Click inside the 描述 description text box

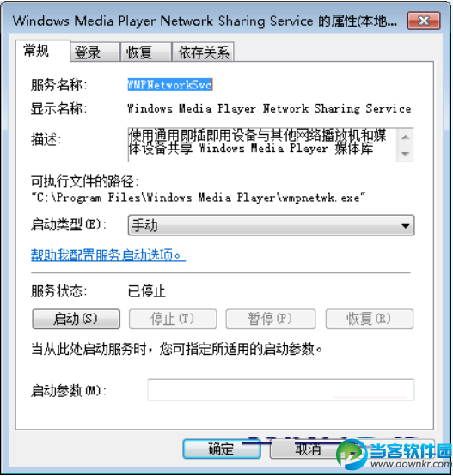pyautogui.click(x=262, y=144)
